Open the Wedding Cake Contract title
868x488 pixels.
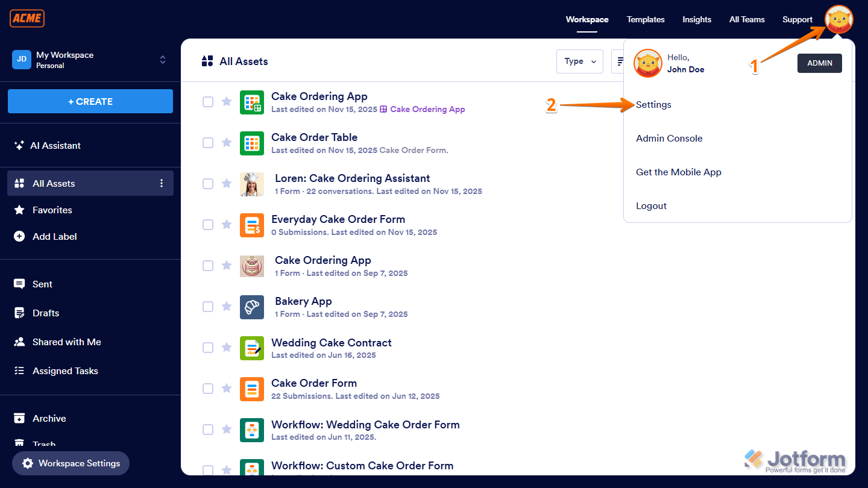332,342
